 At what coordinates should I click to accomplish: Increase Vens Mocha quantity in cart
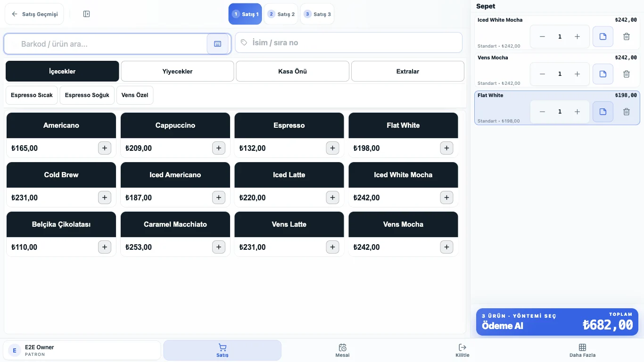pos(577,74)
